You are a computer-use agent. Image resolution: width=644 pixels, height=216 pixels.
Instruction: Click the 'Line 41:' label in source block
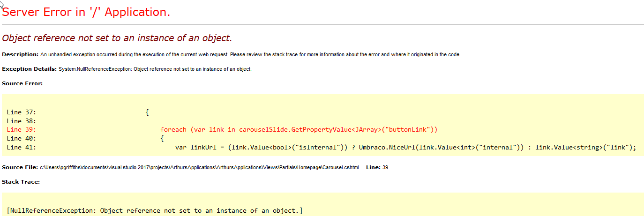tap(22, 148)
